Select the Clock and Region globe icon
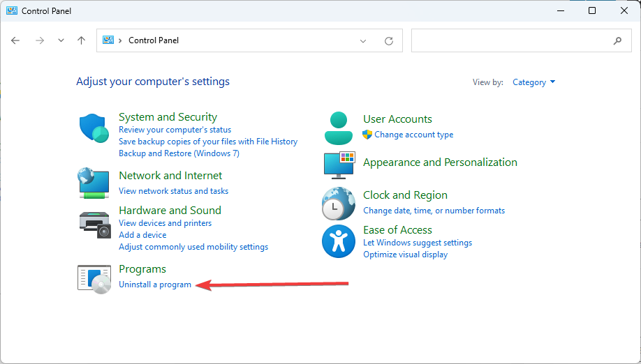This screenshot has width=641, height=364. [339, 204]
